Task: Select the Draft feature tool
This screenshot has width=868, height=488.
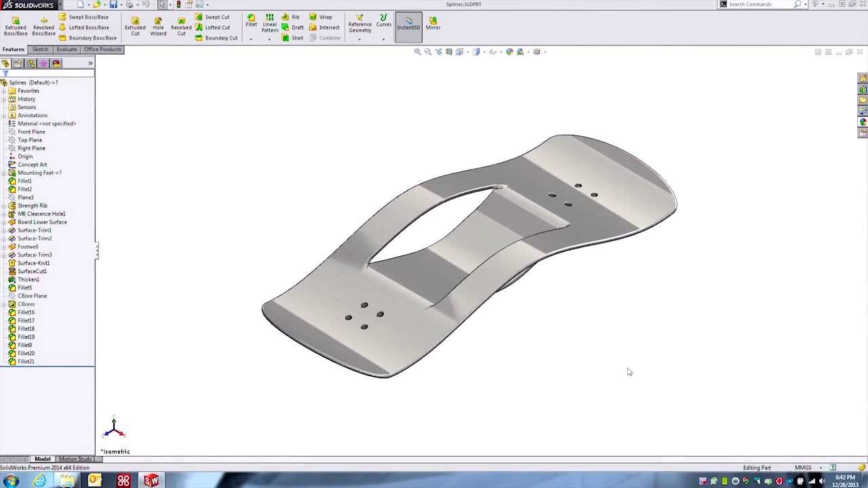Action: [x=292, y=28]
